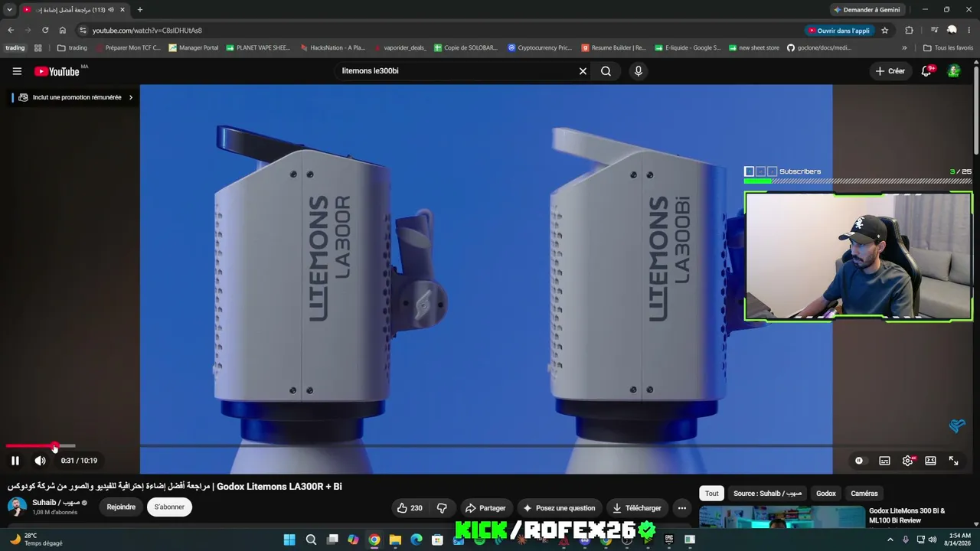
Task: Click Posez une question button
Action: click(559, 508)
